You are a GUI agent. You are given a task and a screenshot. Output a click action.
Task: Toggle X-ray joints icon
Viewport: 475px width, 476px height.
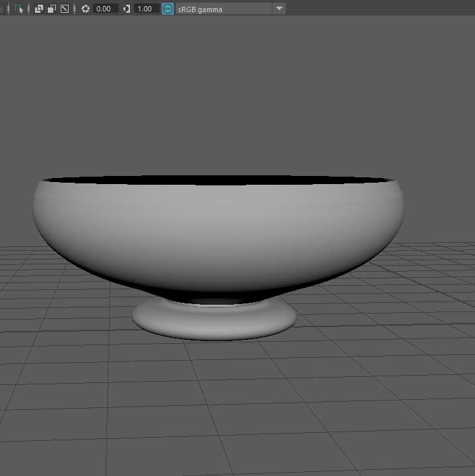pyautogui.click(x=65, y=9)
